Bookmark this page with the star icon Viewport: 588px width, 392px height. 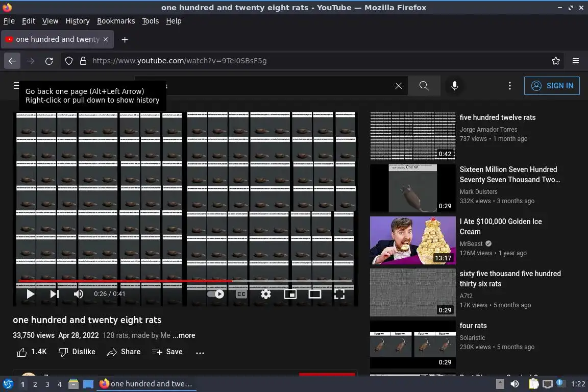tap(556, 61)
